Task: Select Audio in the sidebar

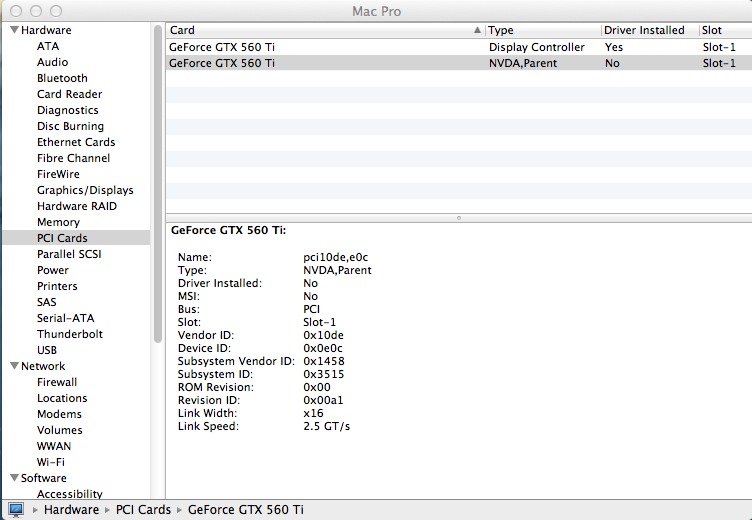Action: coord(52,62)
